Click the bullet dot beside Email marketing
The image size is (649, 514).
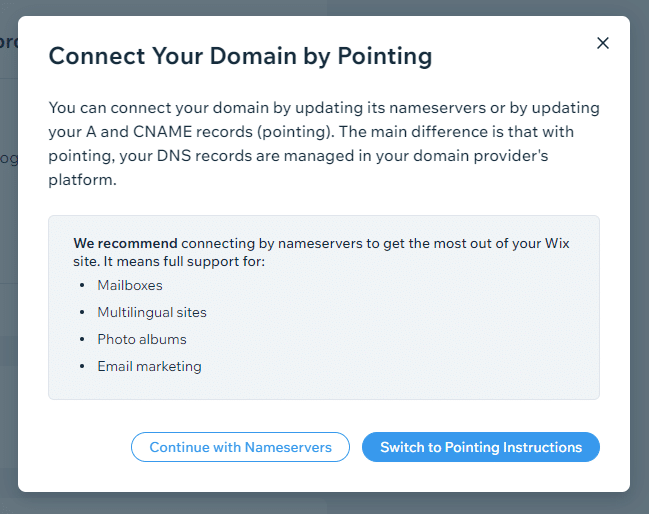tap(82, 367)
